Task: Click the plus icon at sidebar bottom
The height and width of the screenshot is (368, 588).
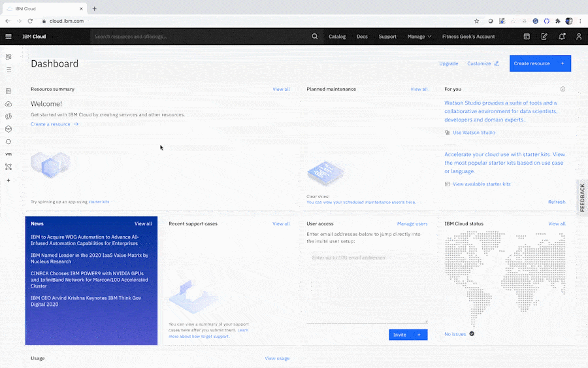Action: pos(8,180)
